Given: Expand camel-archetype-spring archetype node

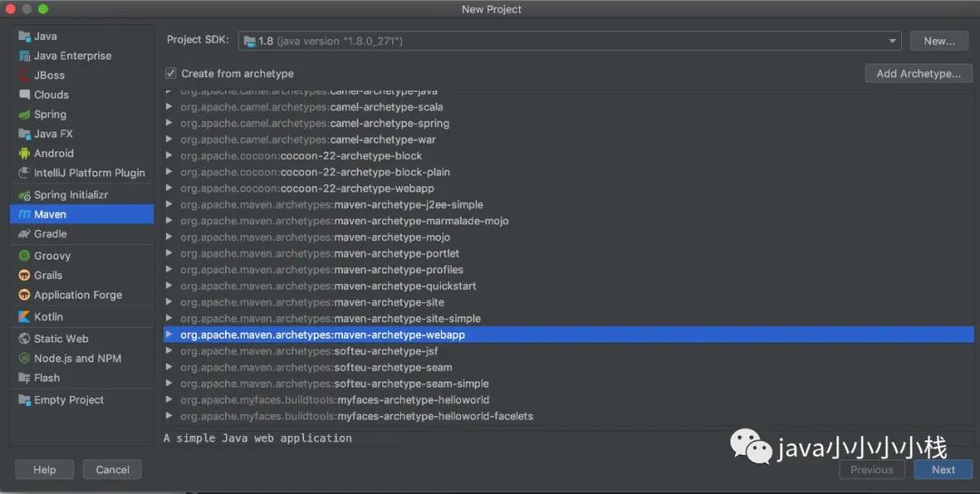Looking at the screenshot, I should tap(169, 123).
